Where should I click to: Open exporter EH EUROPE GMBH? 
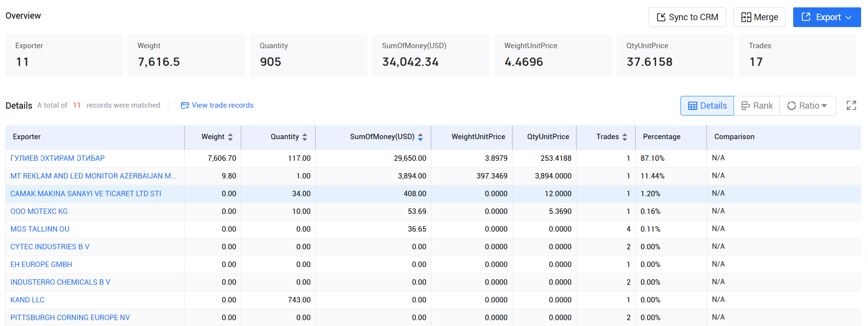click(41, 265)
